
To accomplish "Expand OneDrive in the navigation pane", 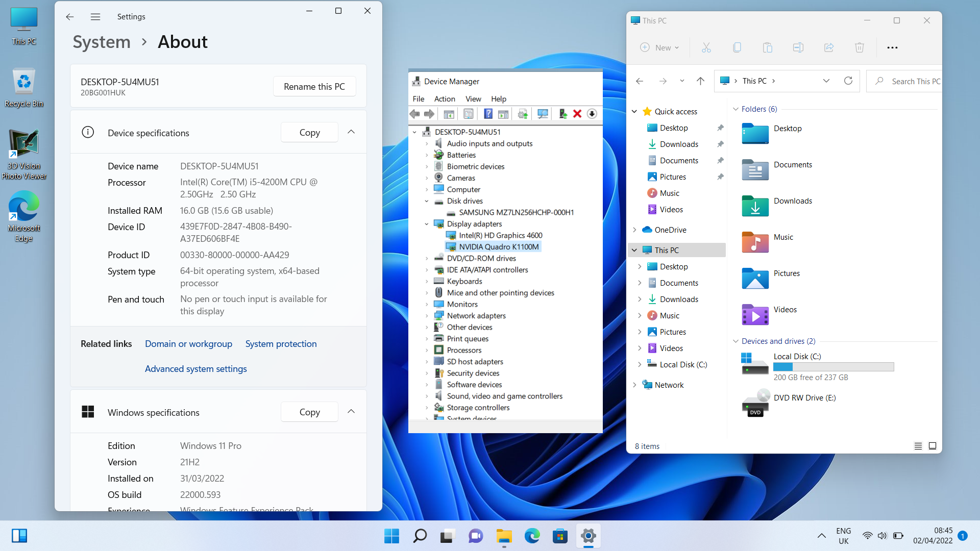I will 634,230.
